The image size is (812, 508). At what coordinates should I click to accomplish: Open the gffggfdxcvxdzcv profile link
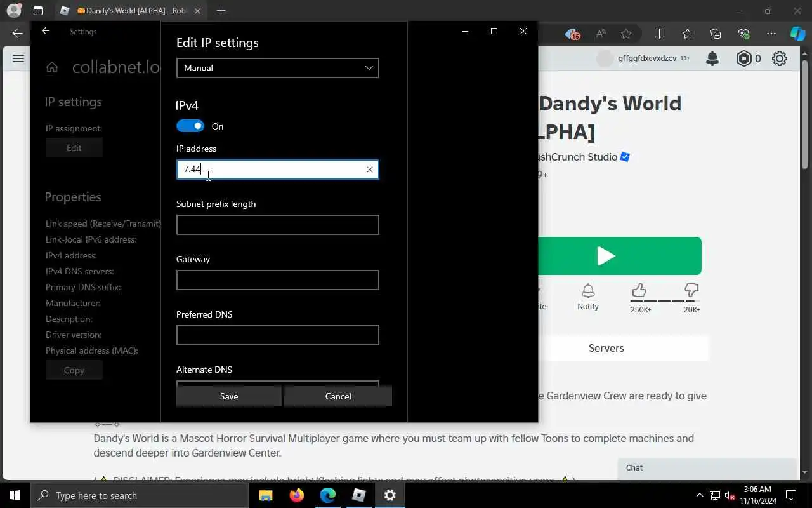pyautogui.click(x=647, y=58)
